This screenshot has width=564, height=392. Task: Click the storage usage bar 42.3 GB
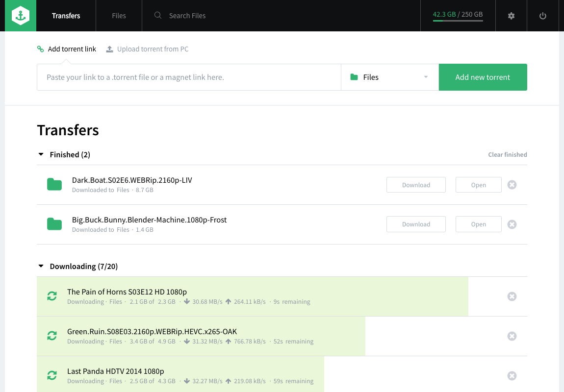tap(457, 16)
